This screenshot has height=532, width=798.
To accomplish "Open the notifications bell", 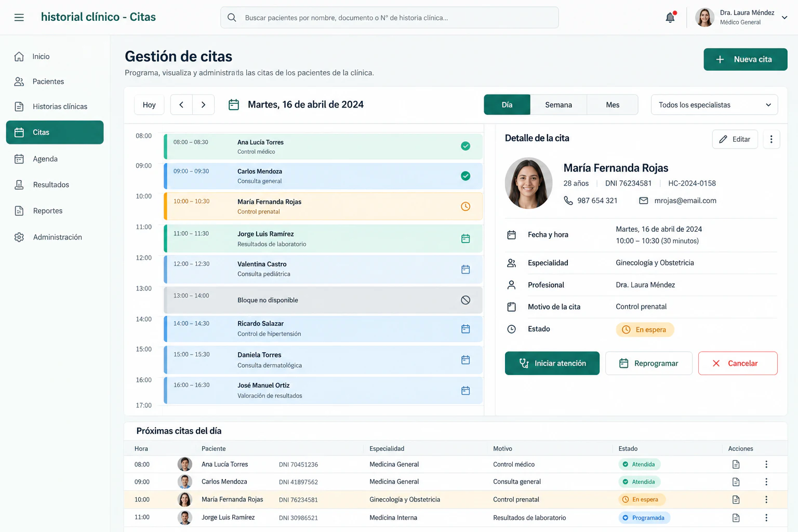I will point(670,18).
